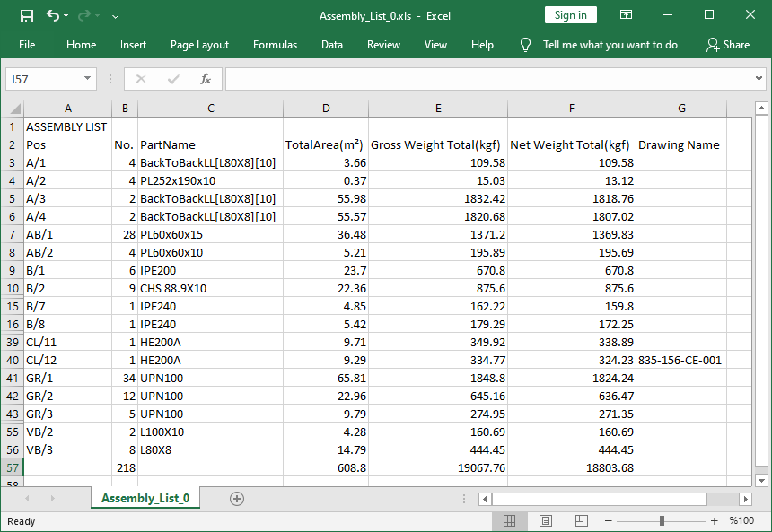Click the Sign in button
This screenshot has height=532, width=772.
tap(570, 15)
